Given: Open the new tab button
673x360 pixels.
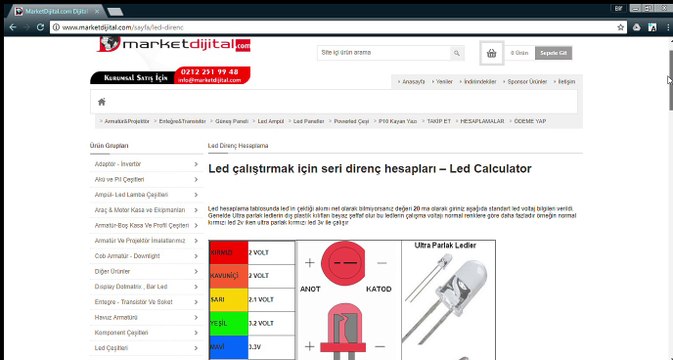Looking at the screenshot, I should [x=115, y=12].
